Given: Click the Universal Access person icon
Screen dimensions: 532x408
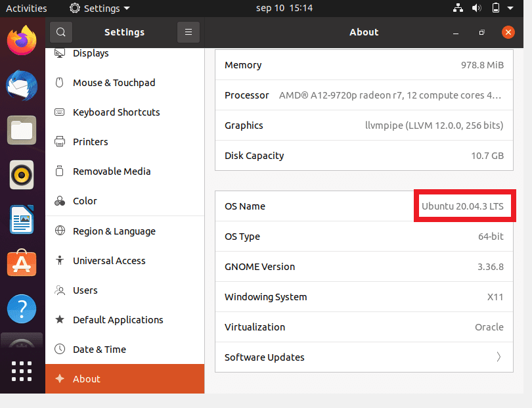Looking at the screenshot, I should (60, 260).
